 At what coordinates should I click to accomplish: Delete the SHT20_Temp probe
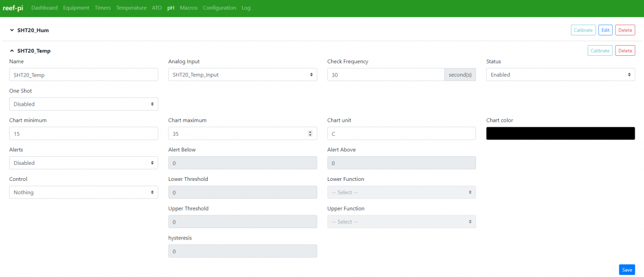click(x=625, y=50)
